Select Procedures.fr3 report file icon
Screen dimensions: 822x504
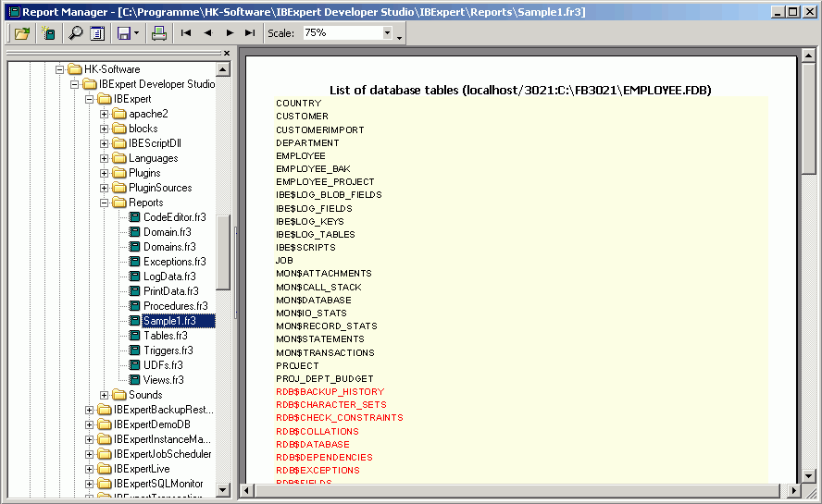tap(135, 306)
